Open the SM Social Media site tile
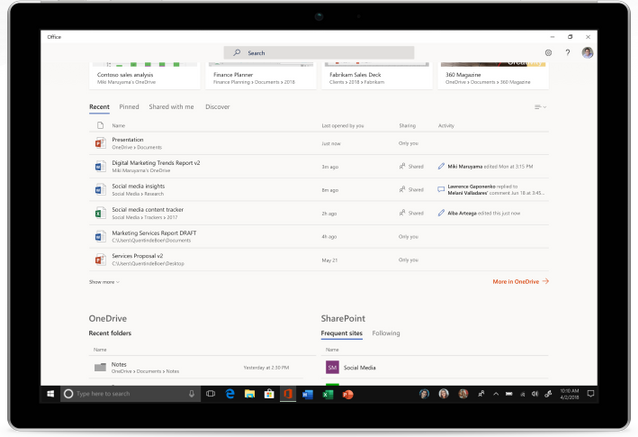638x437 pixels. coord(332,367)
